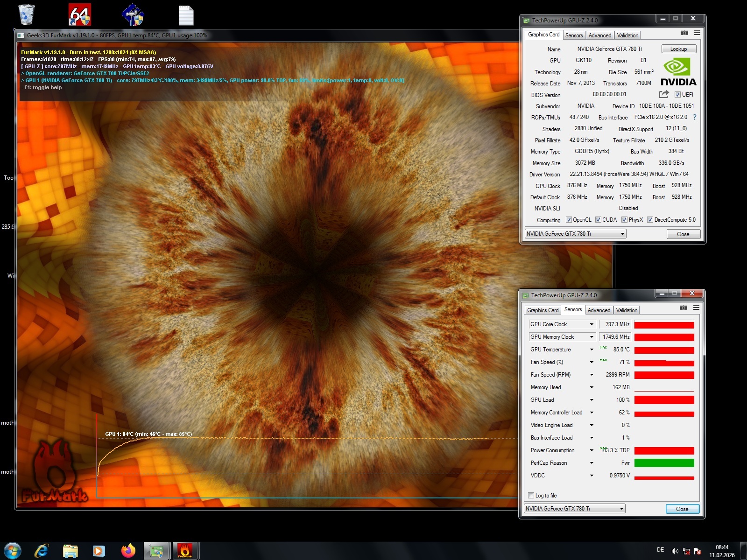Open Validation tab in lower GPU-Z window
Screen dimensions: 747x560
pyautogui.click(x=627, y=310)
